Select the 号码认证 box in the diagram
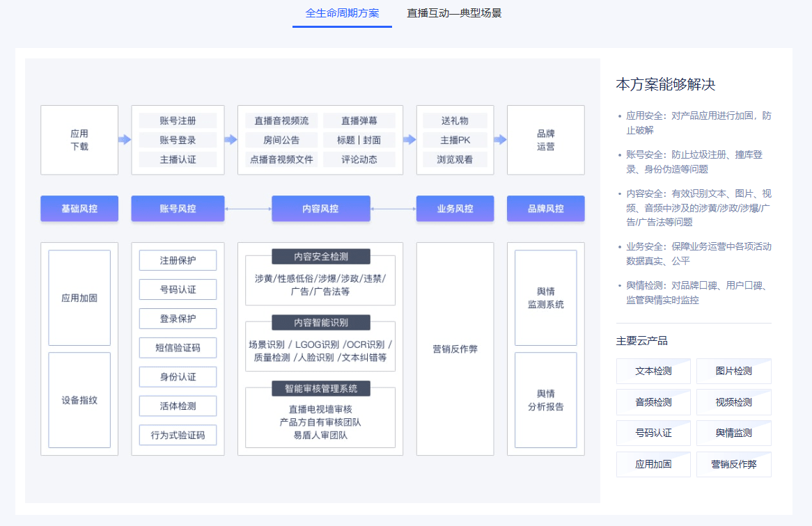812x526 pixels. (178, 289)
